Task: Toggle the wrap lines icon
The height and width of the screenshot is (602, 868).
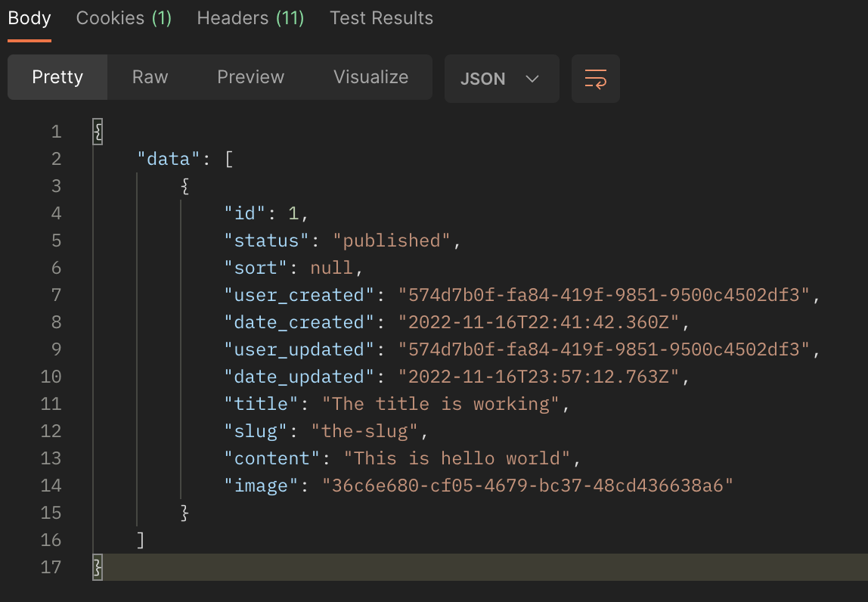Action: 596,79
